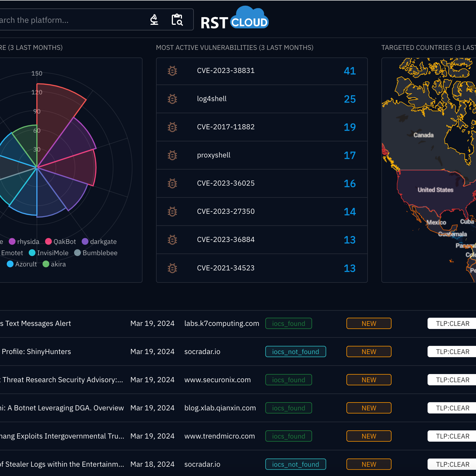
Task: Click NEW badge on www.trendmicro.com row
Action: (369, 436)
